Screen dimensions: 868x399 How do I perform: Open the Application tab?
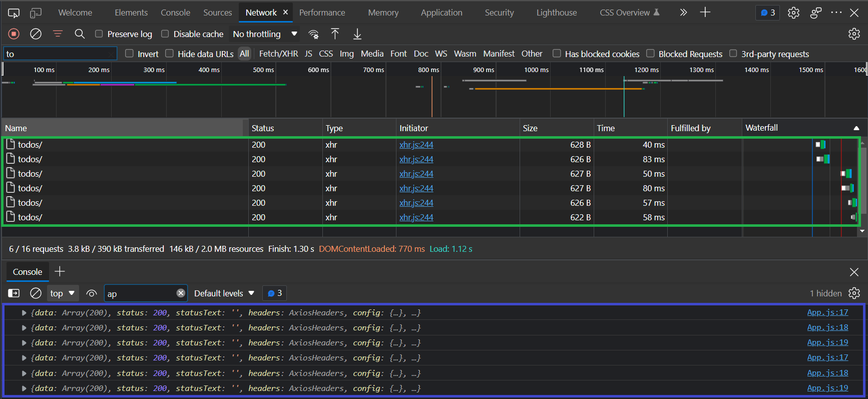coord(441,13)
